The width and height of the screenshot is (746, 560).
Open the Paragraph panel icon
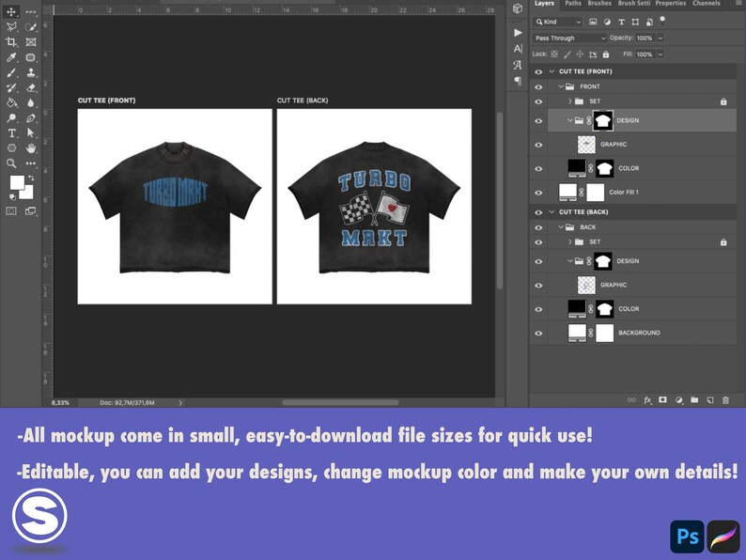(x=518, y=81)
